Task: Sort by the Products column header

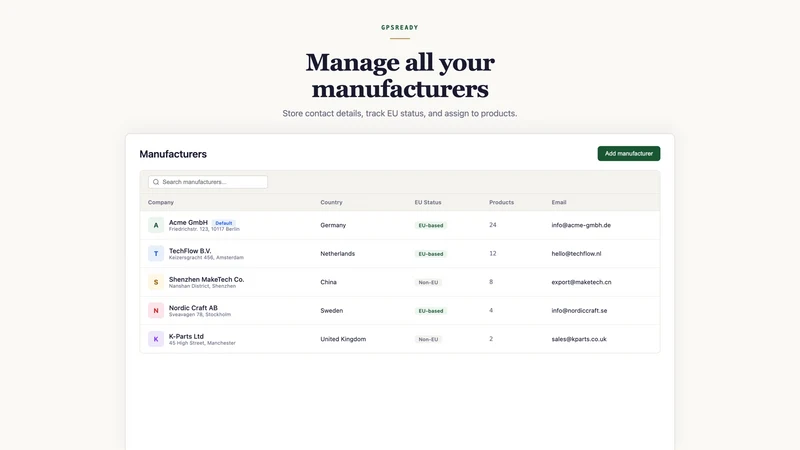Action: coord(502,202)
